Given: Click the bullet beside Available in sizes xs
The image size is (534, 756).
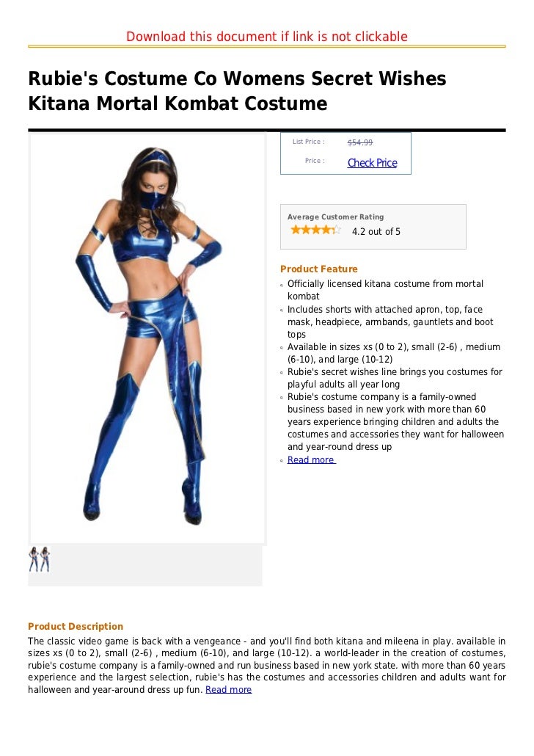Looking at the screenshot, I should tap(282, 348).
